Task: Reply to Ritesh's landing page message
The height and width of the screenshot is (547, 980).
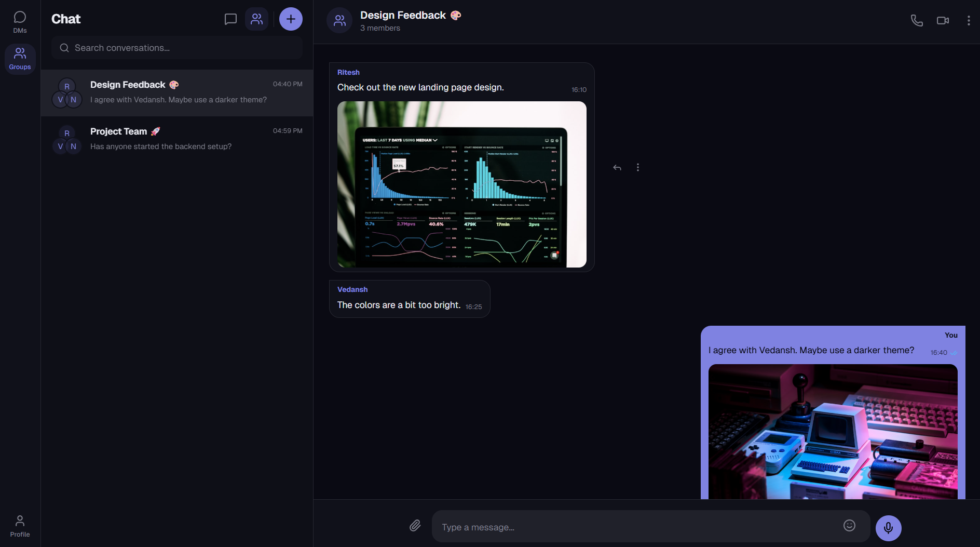Action: point(617,167)
